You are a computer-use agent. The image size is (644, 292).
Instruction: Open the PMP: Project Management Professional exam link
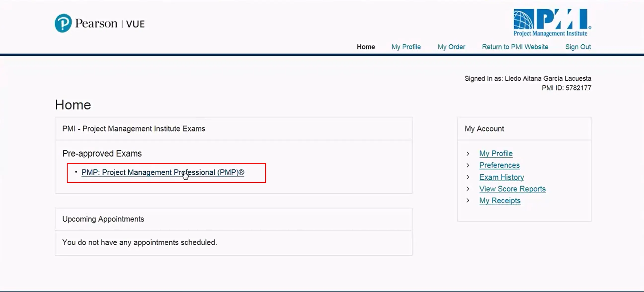(x=163, y=172)
